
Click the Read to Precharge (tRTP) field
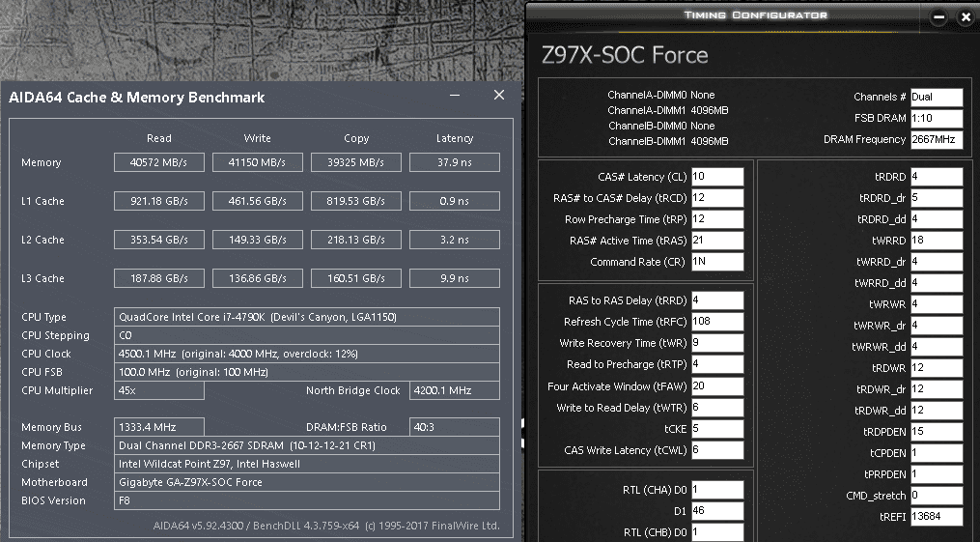[717, 364]
